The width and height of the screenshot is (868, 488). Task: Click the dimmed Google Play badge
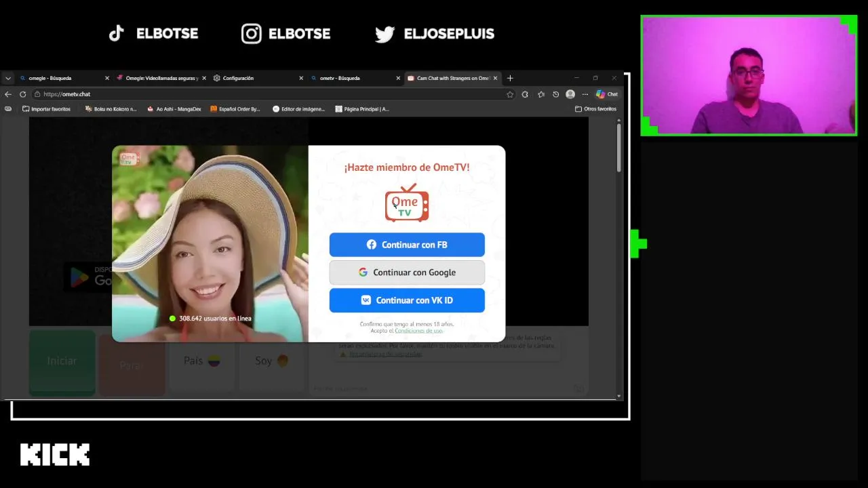click(x=88, y=277)
